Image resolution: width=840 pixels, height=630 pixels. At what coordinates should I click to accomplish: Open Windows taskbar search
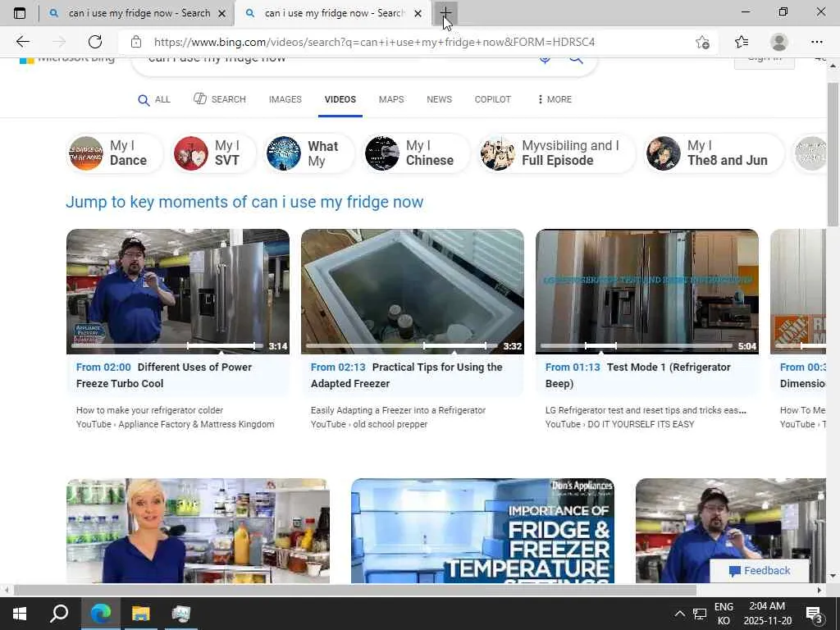pos(59,614)
